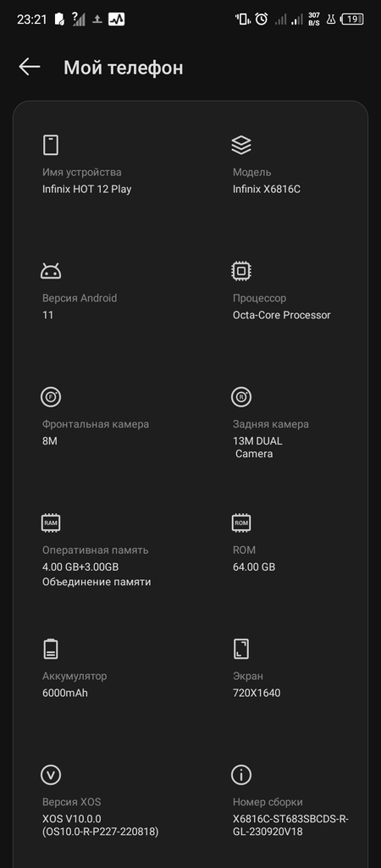The width and height of the screenshot is (381, 868).
Task: Tap the front camera F icon
Action: pyautogui.click(x=51, y=397)
